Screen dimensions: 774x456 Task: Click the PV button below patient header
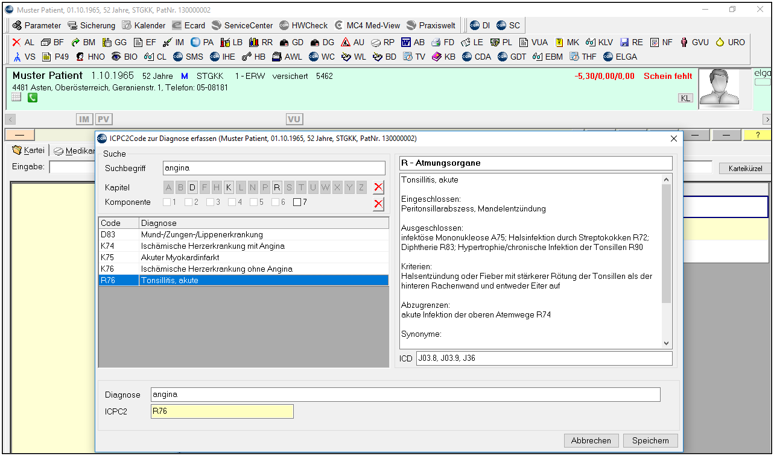point(104,119)
